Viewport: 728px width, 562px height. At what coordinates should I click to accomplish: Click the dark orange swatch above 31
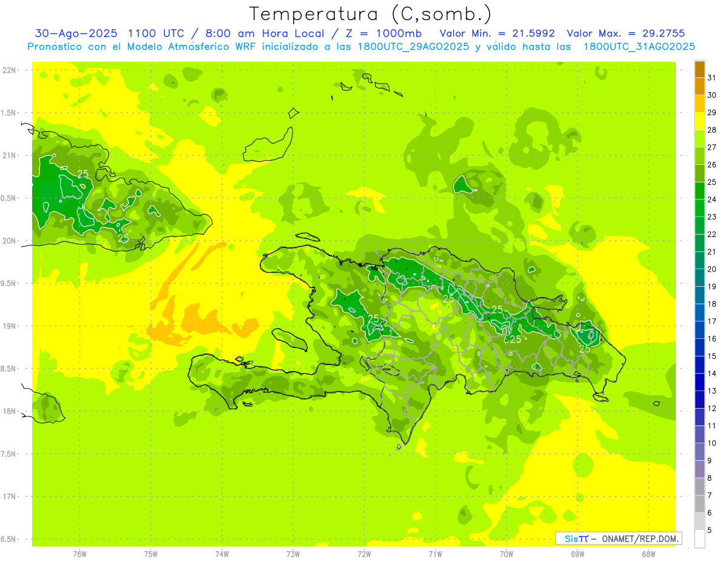[x=699, y=69]
